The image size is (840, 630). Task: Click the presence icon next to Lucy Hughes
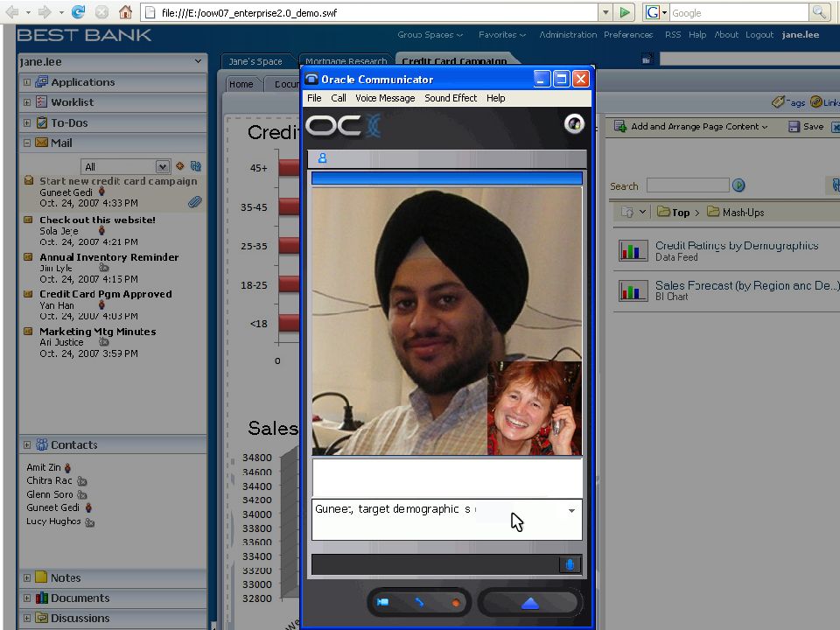coord(89,521)
